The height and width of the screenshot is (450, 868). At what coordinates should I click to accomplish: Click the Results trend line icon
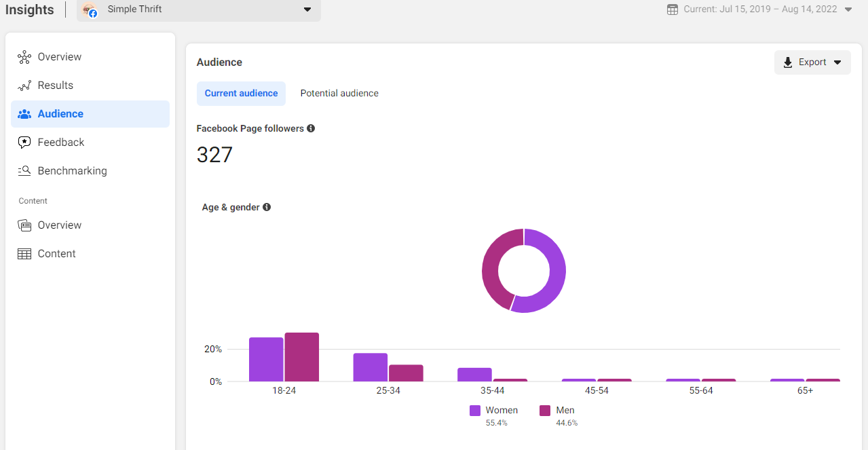point(24,86)
